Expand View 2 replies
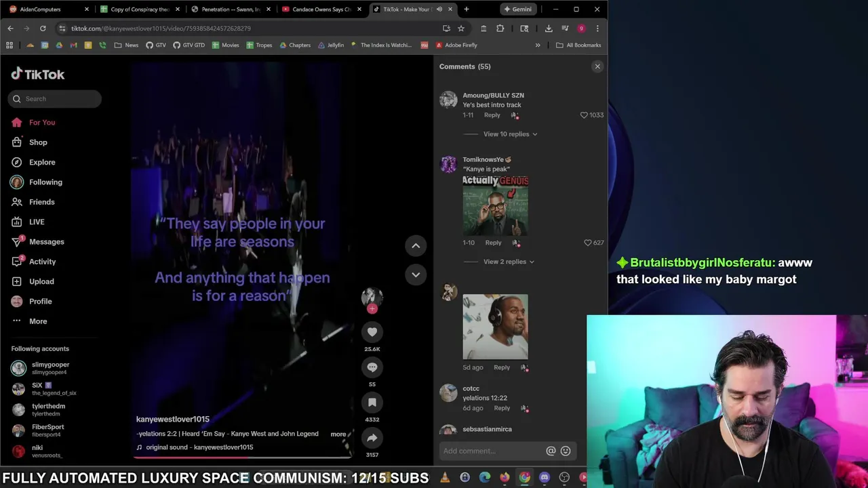The height and width of the screenshot is (488, 868). pyautogui.click(x=508, y=262)
